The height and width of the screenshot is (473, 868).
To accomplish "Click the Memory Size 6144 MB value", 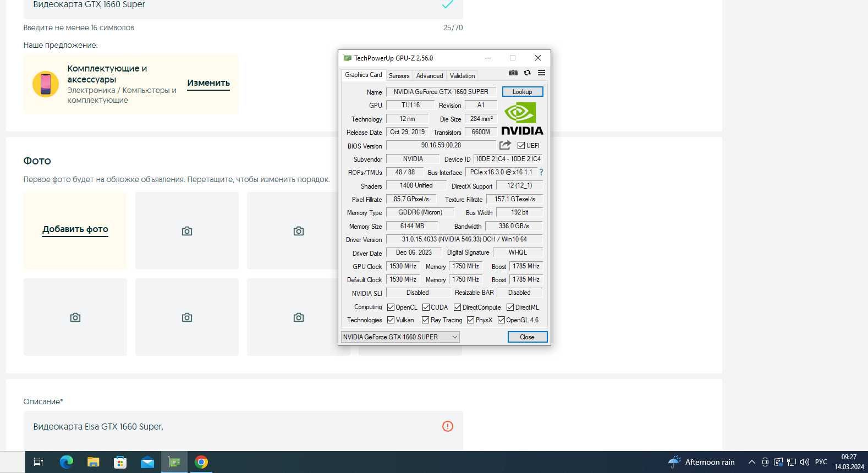I will point(412,226).
